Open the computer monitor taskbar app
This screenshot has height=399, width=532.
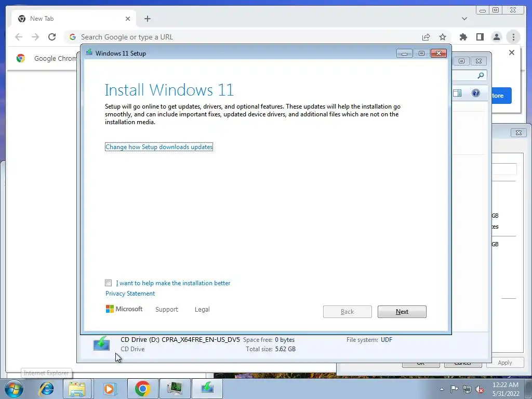pyautogui.click(x=175, y=389)
